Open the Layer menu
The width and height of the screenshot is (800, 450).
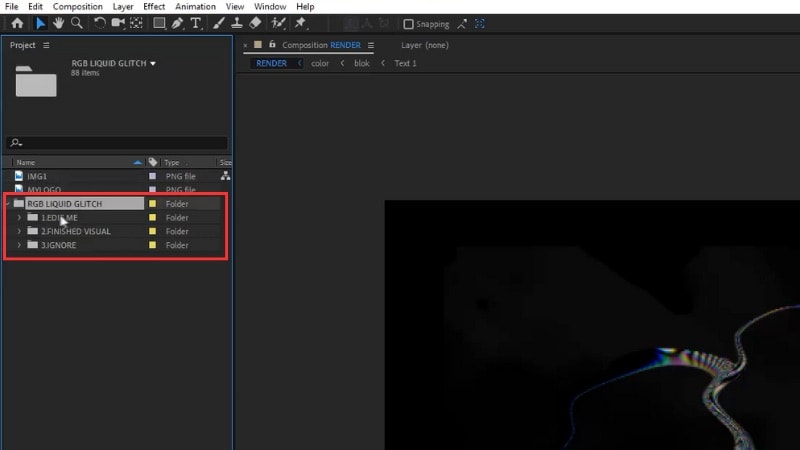123,7
